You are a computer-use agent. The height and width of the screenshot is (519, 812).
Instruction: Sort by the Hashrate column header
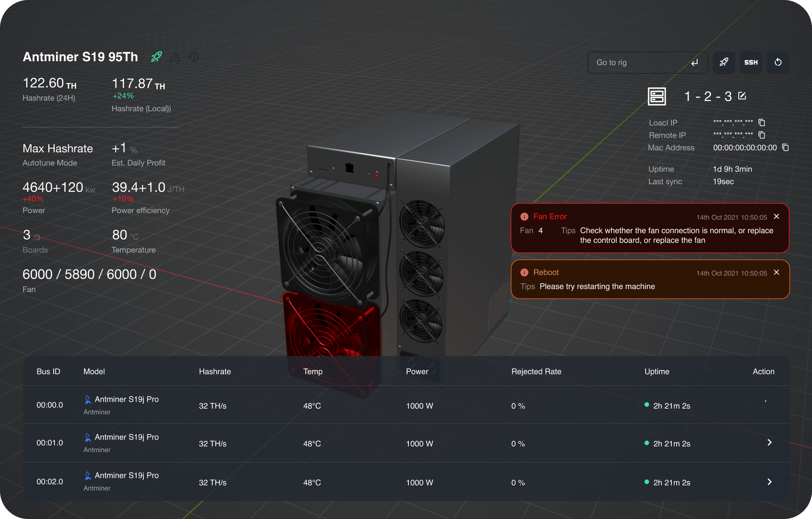[215, 372]
